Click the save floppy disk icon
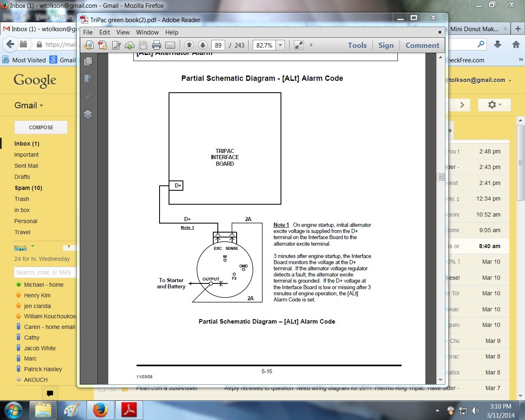Screen dimensions: 525x420 pyautogui.click(x=143, y=45)
